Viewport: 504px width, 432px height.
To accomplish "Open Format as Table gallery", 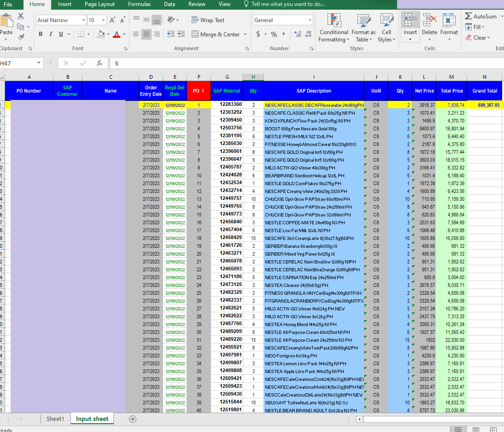I will pyautogui.click(x=363, y=28).
